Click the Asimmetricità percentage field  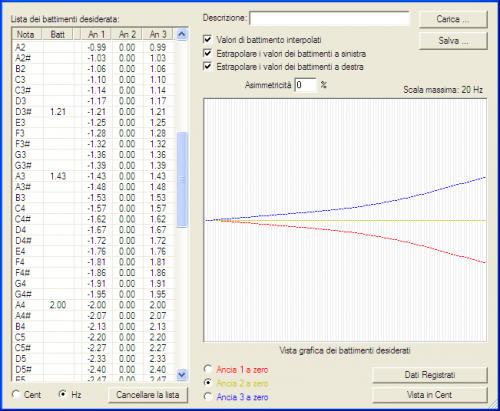click(x=306, y=85)
